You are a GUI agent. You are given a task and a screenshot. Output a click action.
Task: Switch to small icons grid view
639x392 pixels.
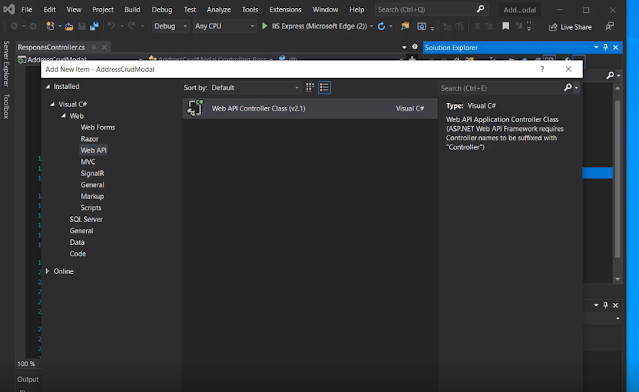coord(310,87)
